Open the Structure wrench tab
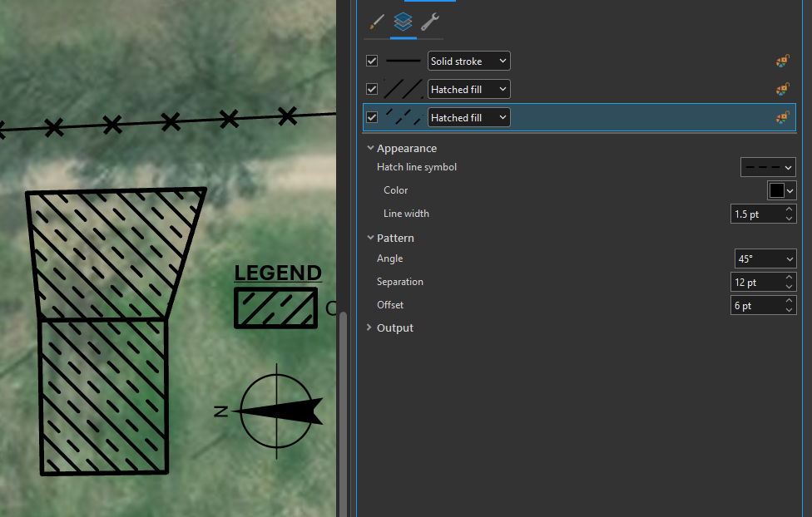 coord(430,22)
